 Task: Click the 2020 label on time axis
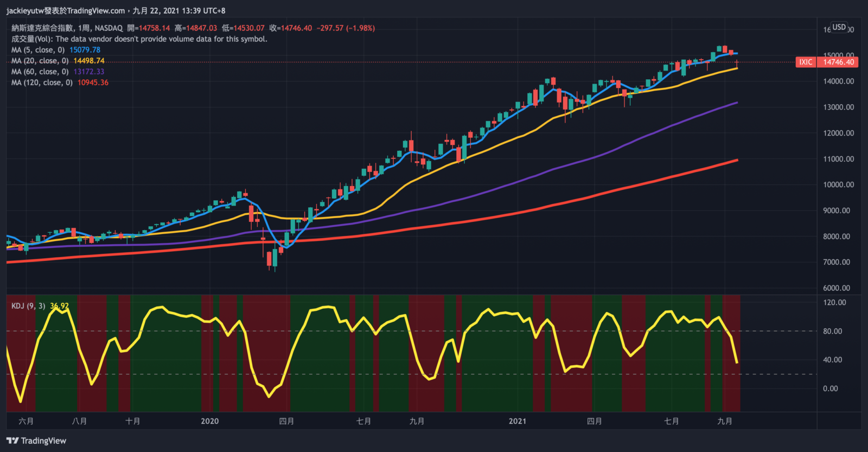click(x=209, y=421)
